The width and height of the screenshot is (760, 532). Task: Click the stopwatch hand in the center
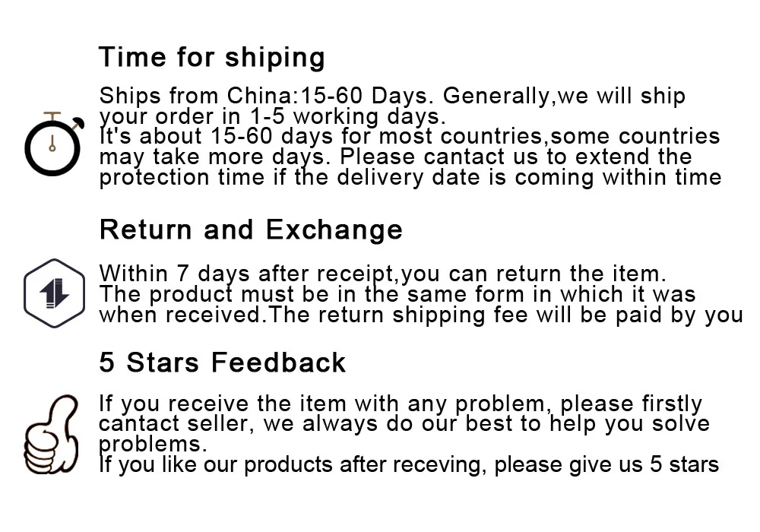pos(52,143)
